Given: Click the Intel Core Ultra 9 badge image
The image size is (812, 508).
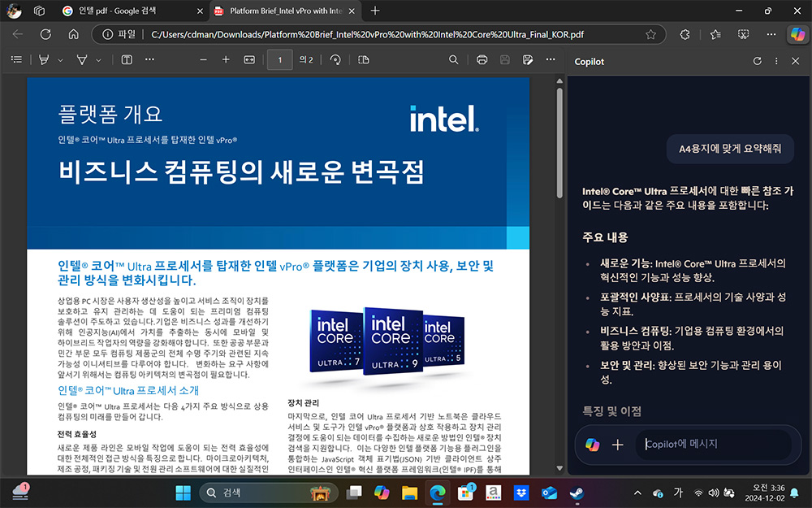Looking at the screenshot, I should [x=393, y=341].
